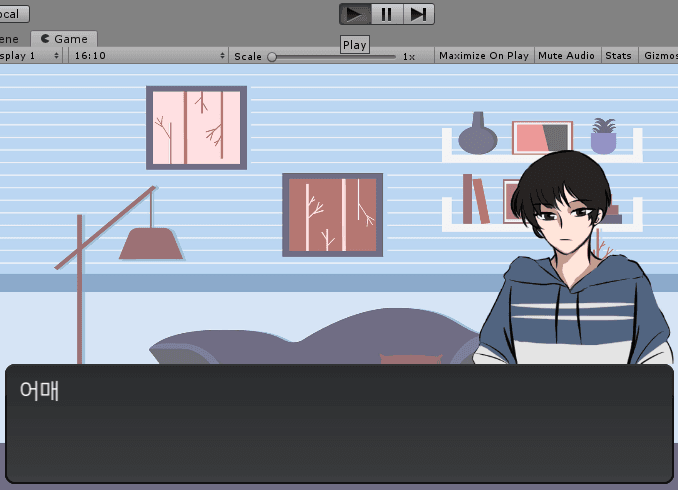Viewport: 678px width, 490px height.
Task: Click the dialogue box showing 어매
Action: coord(339,424)
